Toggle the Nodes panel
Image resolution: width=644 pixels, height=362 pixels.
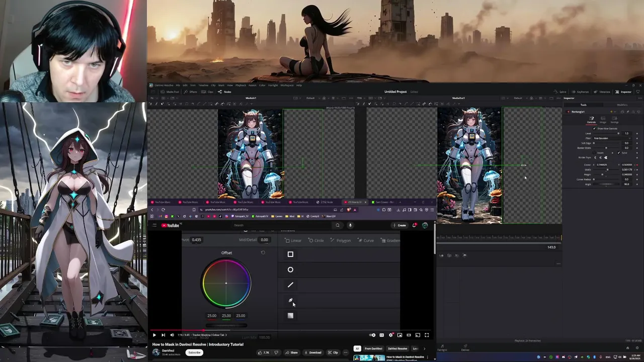224,92
